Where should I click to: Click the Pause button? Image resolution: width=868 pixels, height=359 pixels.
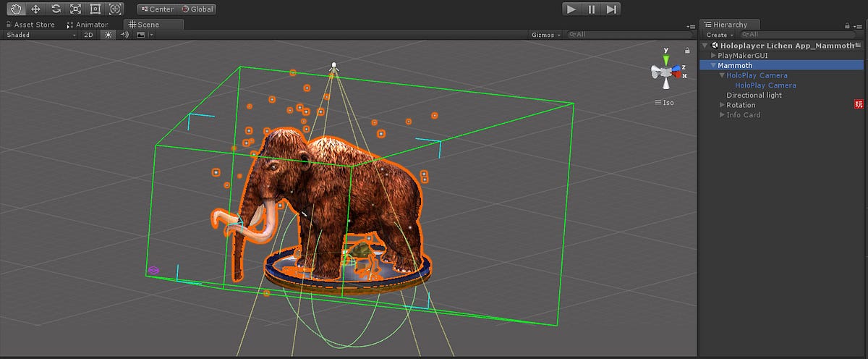591,9
